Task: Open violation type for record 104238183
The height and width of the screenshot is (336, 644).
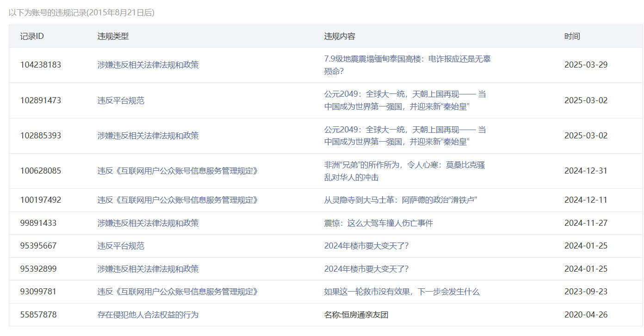Action: (x=148, y=65)
